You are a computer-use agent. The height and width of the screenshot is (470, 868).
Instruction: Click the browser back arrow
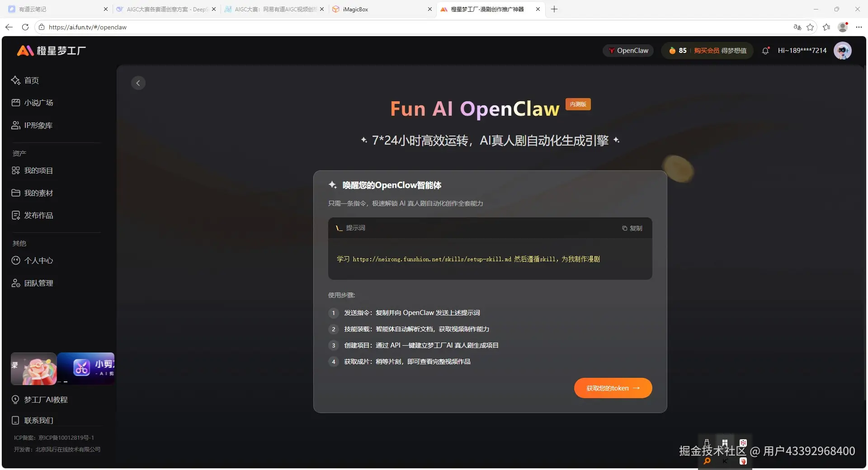(9, 27)
